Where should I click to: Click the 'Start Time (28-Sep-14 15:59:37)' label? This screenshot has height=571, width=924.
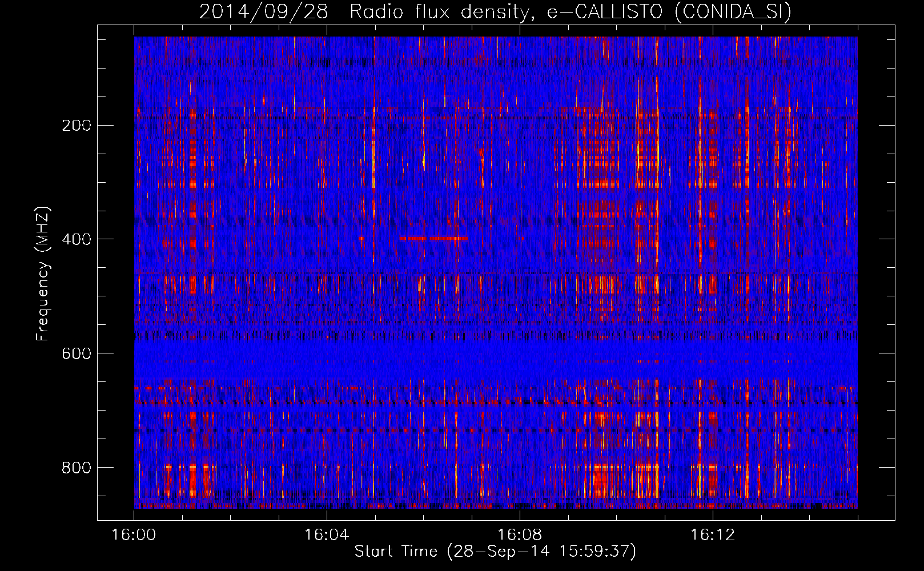point(495,552)
